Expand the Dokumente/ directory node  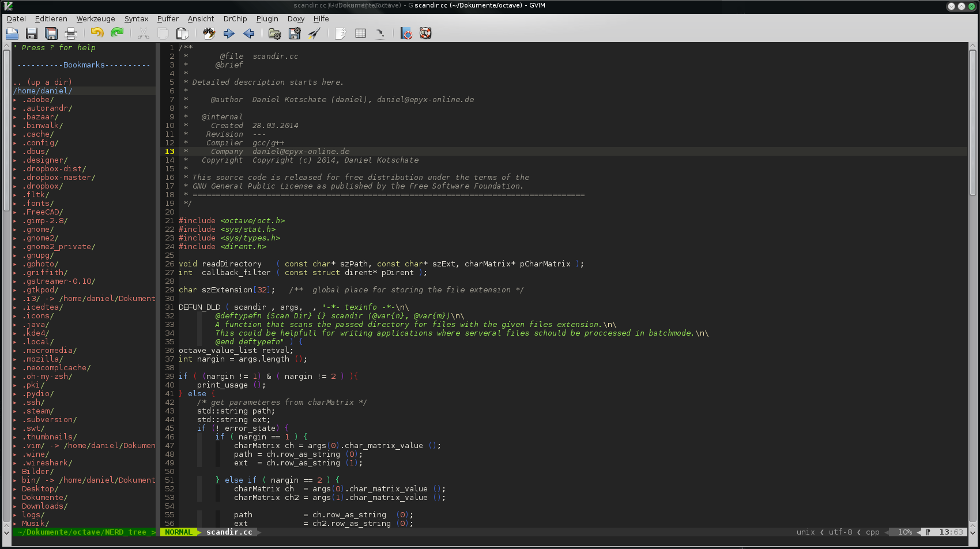click(16, 498)
